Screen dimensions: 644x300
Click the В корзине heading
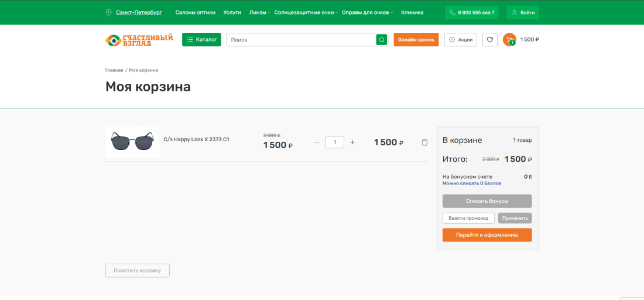click(x=462, y=140)
